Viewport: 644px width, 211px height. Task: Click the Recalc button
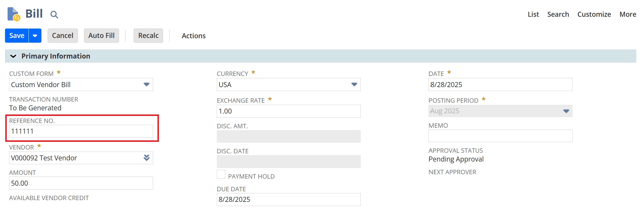(148, 36)
